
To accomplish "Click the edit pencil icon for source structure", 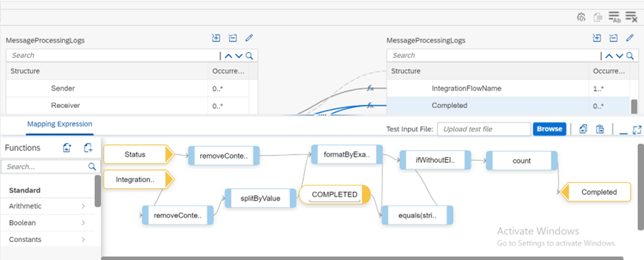I will coord(249,38).
